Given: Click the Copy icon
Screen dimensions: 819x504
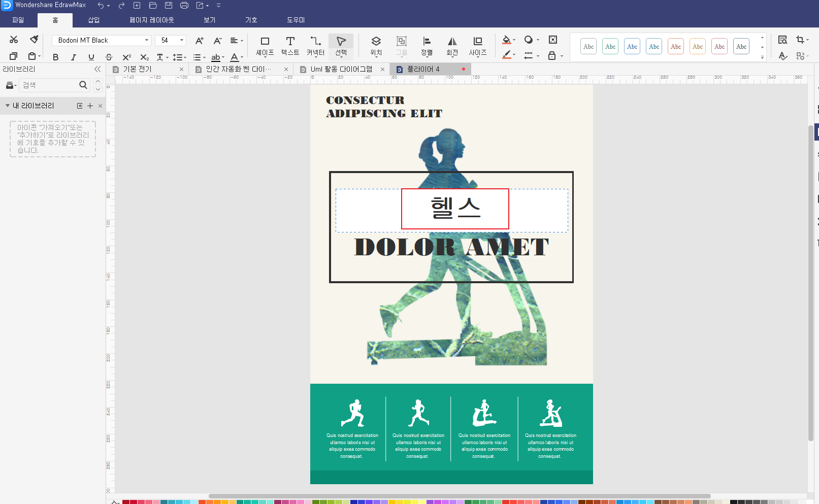Looking at the screenshot, I should pyautogui.click(x=14, y=56).
